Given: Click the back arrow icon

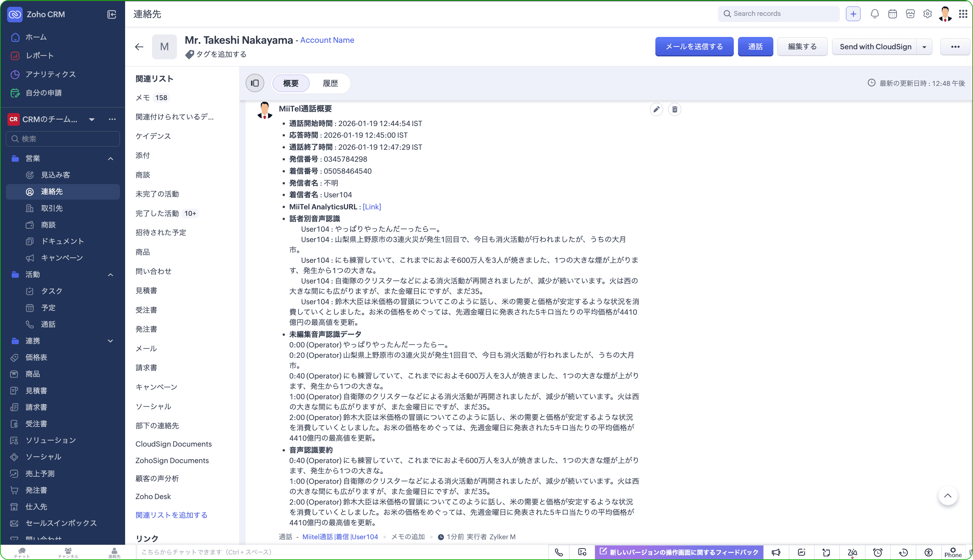Looking at the screenshot, I should (x=139, y=47).
